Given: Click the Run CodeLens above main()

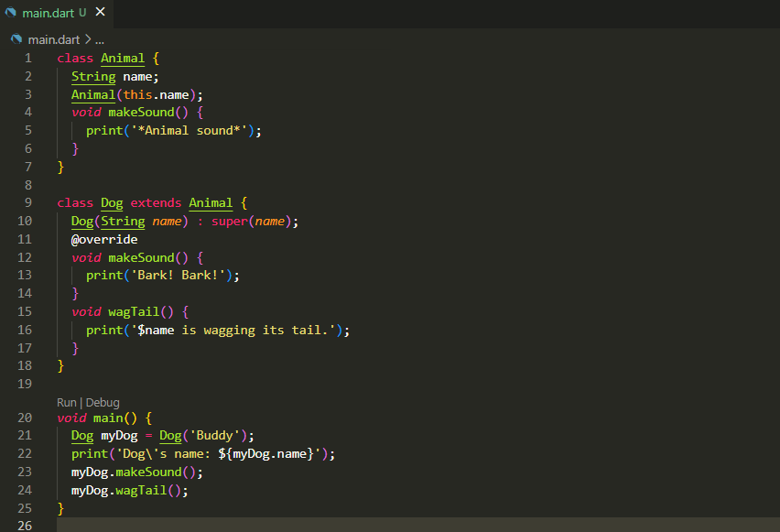Looking at the screenshot, I should click(66, 402).
